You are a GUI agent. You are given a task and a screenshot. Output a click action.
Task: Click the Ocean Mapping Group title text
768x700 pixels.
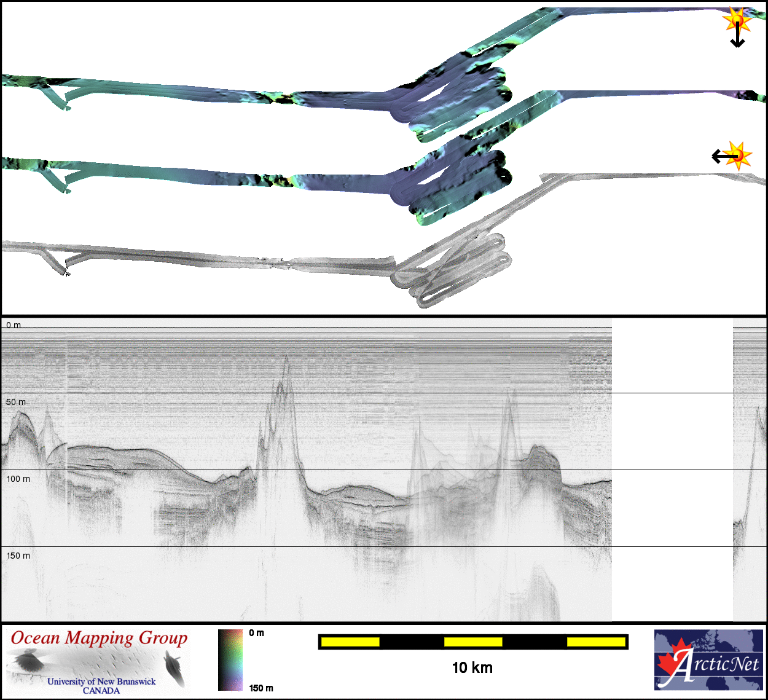pyautogui.click(x=99, y=639)
